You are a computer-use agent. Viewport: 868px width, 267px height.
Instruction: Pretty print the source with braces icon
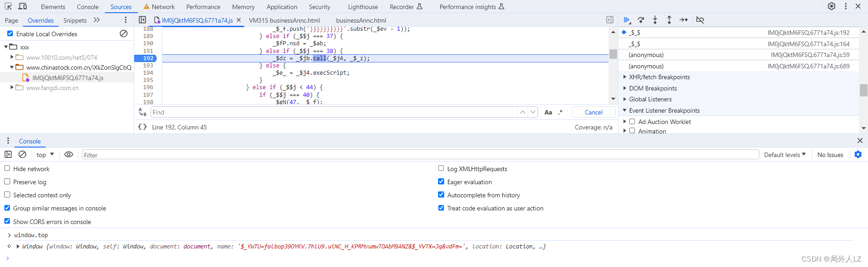click(x=142, y=127)
